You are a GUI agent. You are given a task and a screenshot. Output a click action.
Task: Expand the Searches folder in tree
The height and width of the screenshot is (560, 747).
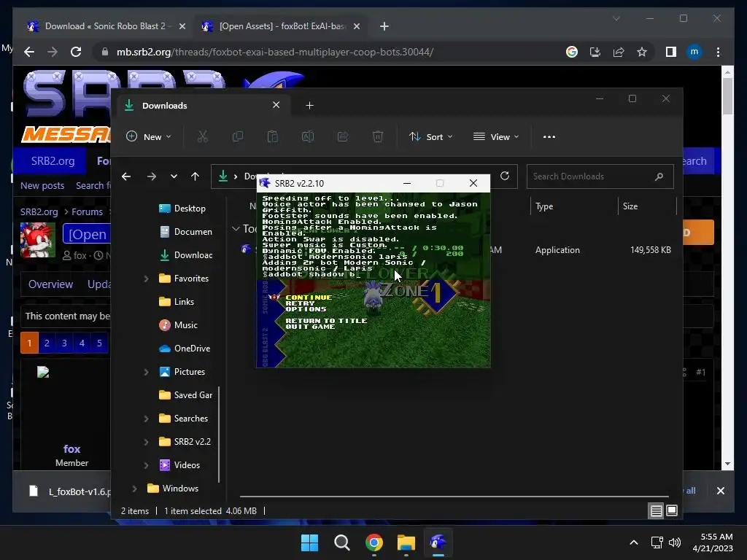[146, 419]
